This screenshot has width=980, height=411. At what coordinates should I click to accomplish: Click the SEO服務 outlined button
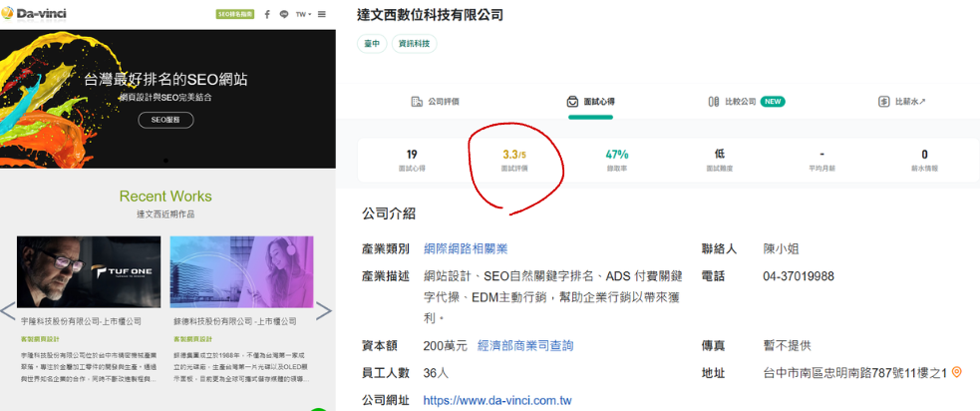pos(165,120)
